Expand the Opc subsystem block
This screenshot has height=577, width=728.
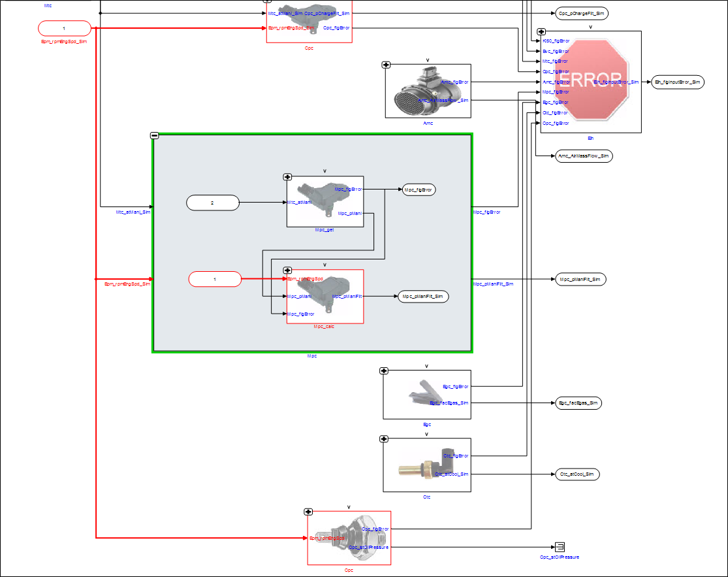point(308,512)
